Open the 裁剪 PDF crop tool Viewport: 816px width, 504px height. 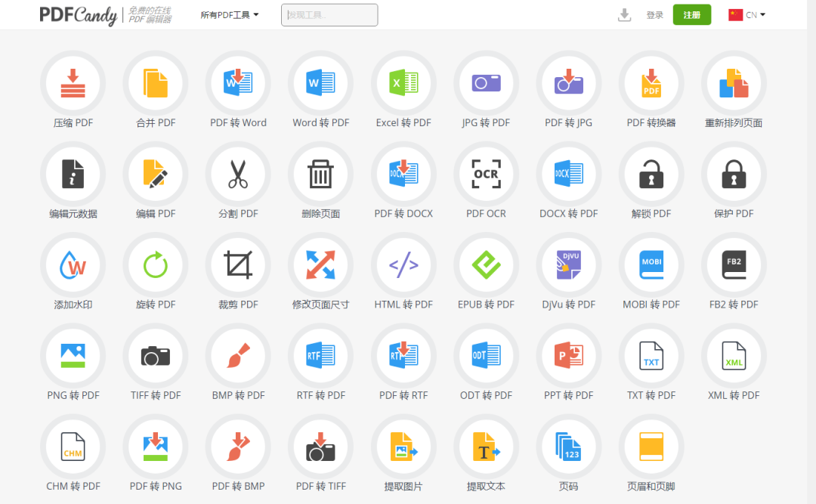tap(238, 265)
